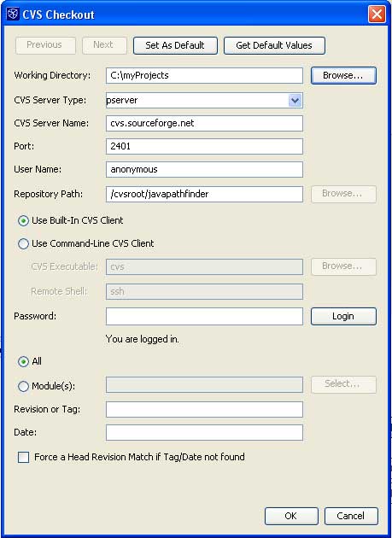Click the Password input field
Screen dimensions: 392x538
pyautogui.click(x=204, y=316)
